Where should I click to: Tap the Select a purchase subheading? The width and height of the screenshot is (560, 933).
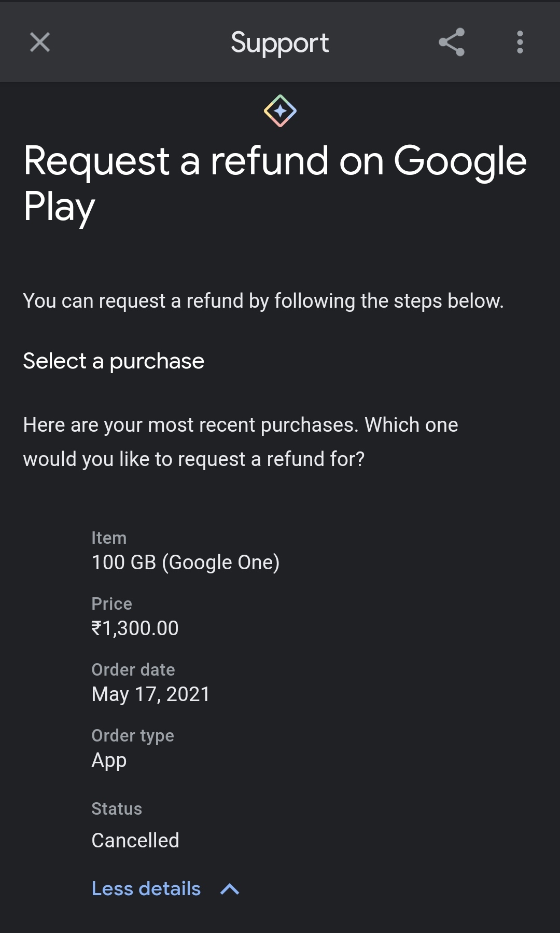(114, 361)
